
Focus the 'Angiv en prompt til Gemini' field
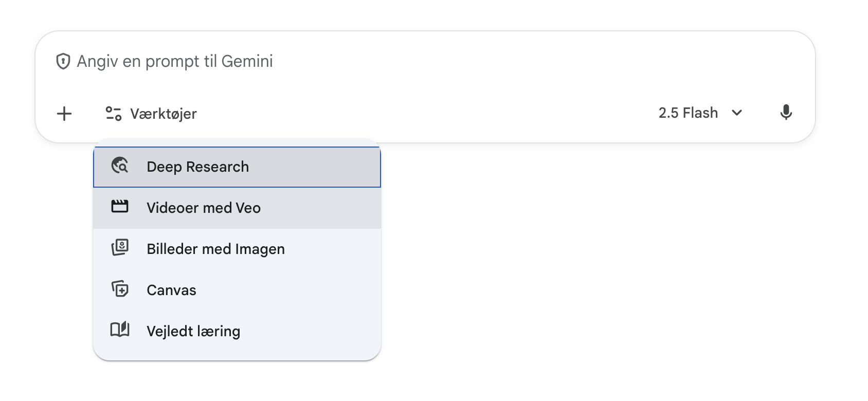(x=175, y=61)
